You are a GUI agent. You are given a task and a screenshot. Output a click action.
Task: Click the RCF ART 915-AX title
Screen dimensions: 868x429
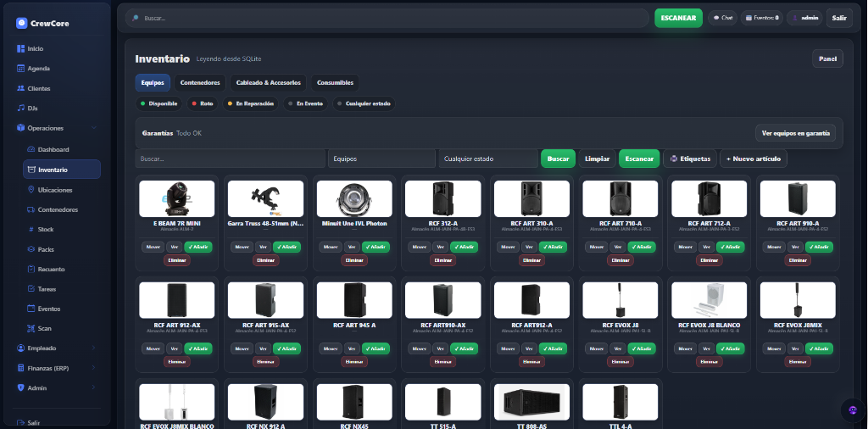[265, 325]
